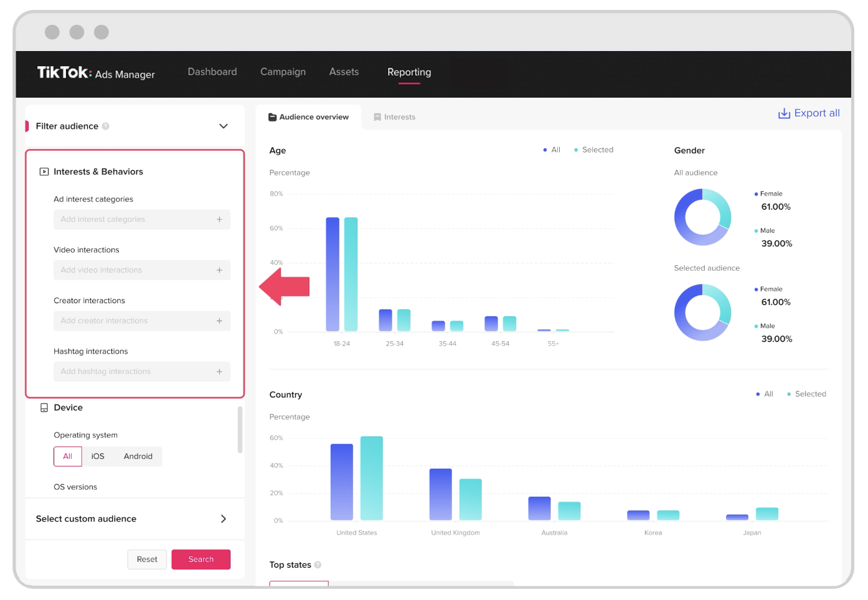Open the Add interest categories field
Image resolution: width=868 pixels, height=600 pixels.
tap(142, 219)
